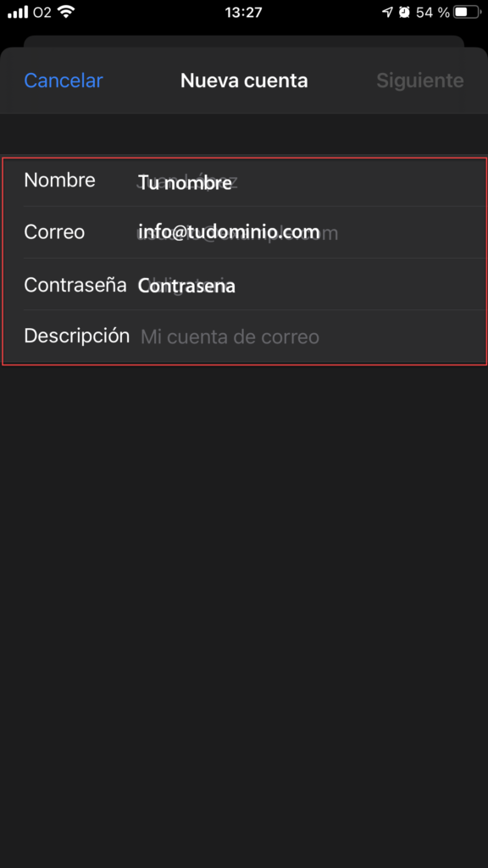Screen dimensions: 488x868
Task: Click the Descripción field placeholder text
Action: point(230,337)
